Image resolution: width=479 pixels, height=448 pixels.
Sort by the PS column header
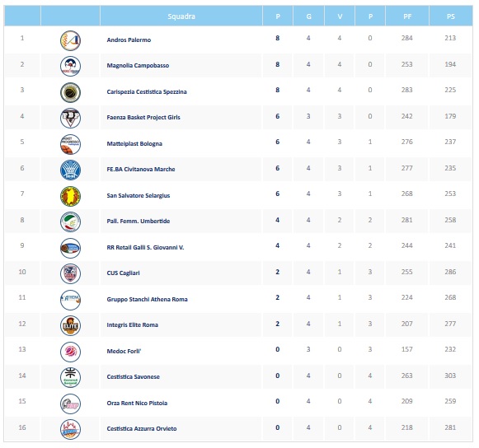pyautogui.click(x=451, y=16)
